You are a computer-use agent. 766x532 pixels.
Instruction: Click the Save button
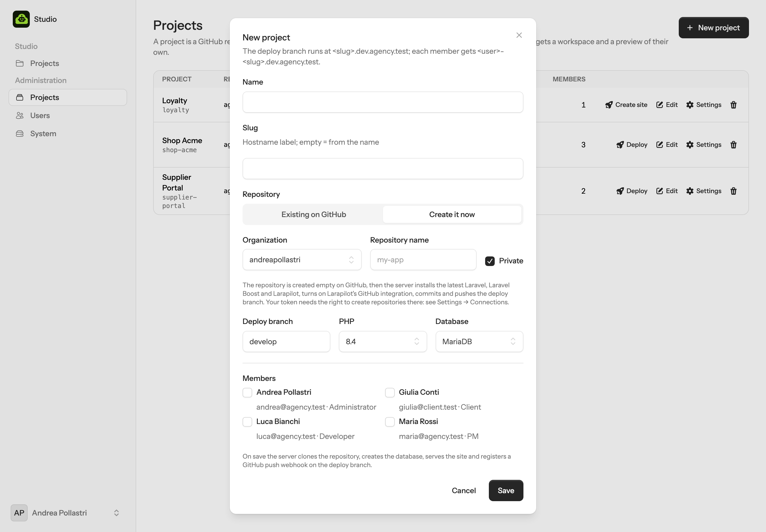click(506, 490)
